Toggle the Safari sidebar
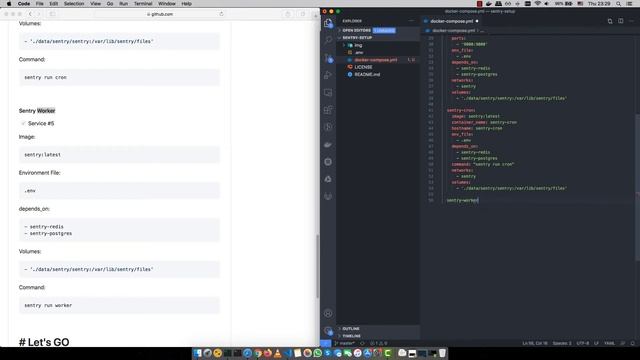Image resolution: width=640 pixels, height=360 pixels. tap(52, 14)
